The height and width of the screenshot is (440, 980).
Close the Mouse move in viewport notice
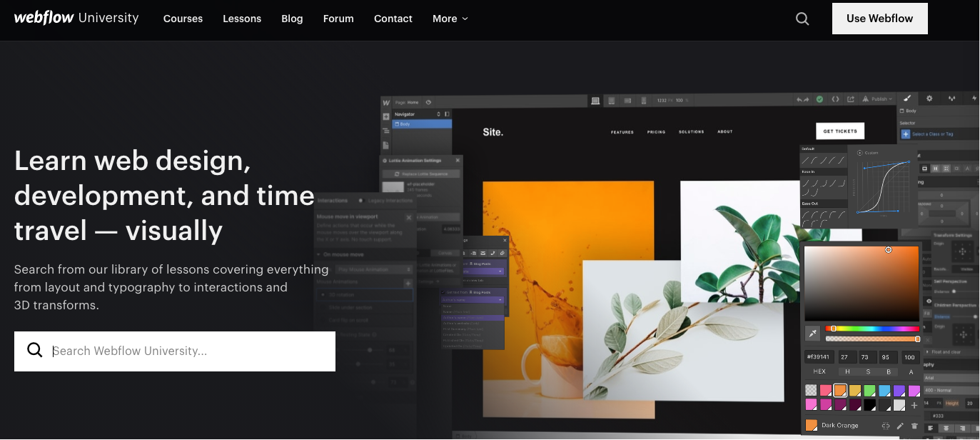point(409,216)
